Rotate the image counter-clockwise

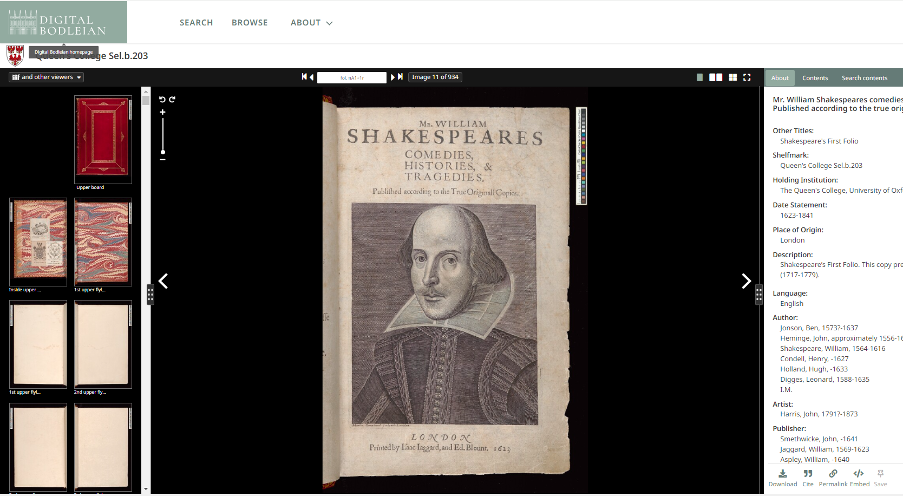coord(162,99)
